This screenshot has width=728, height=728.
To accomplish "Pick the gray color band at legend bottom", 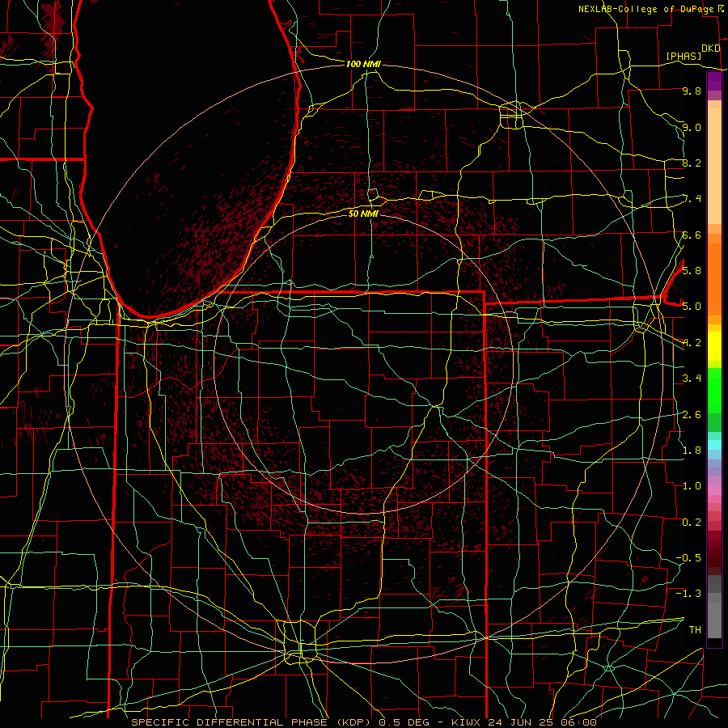I will (x=714, y=616).
